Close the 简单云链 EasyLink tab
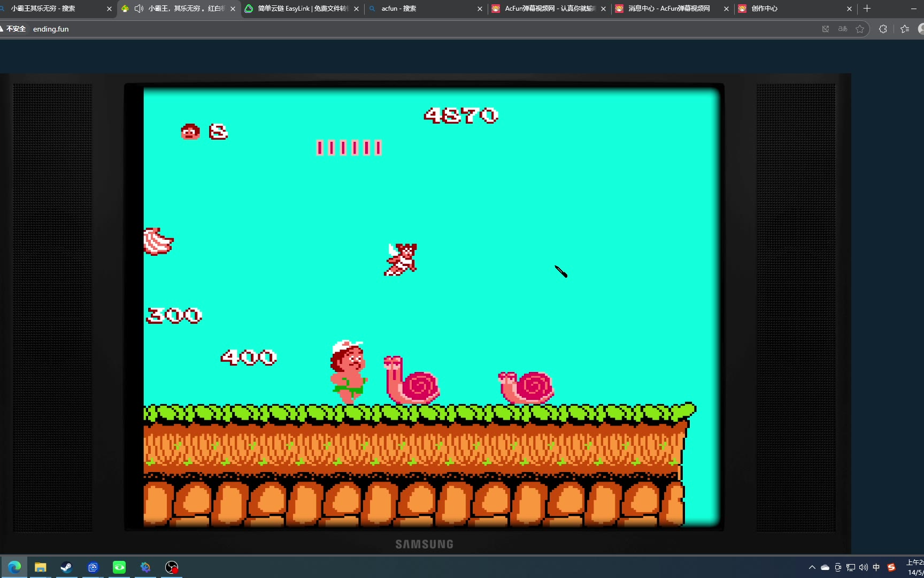This screenshot has height=578, width=924. (356, 9)
